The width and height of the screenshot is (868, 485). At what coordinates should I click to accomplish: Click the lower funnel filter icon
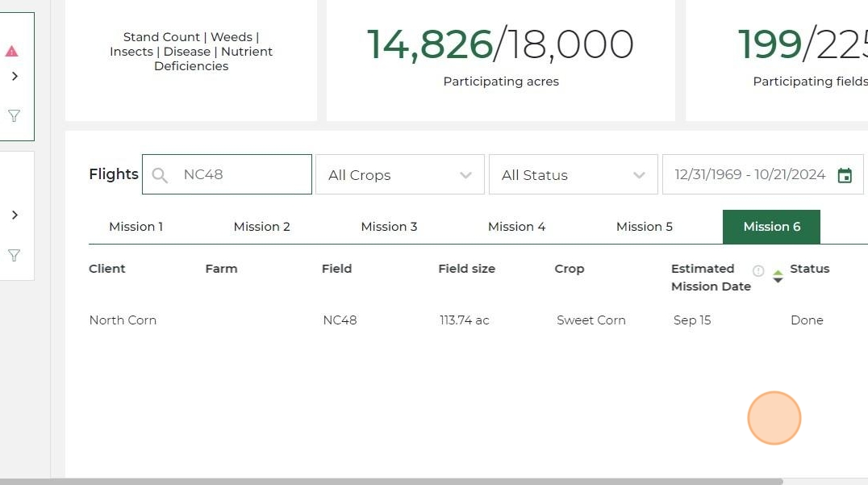14,255
